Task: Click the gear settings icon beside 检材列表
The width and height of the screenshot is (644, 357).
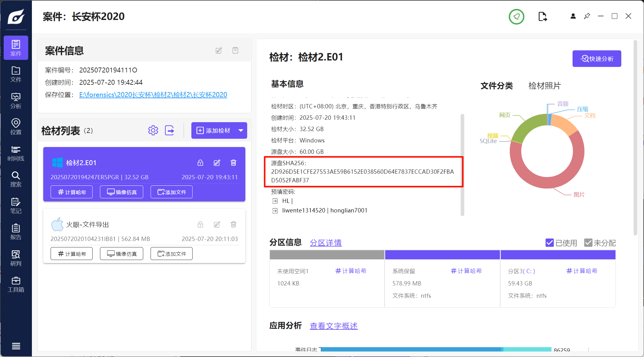Action: (153, 130)
